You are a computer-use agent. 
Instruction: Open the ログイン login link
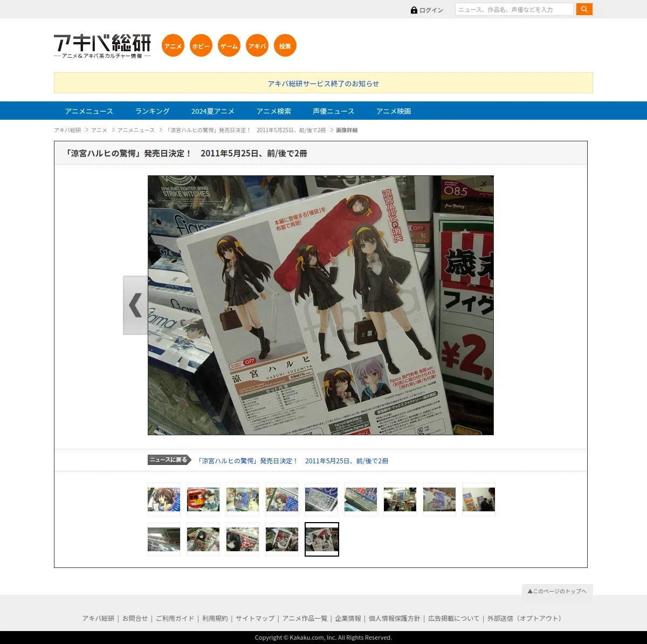pos(427,10)
